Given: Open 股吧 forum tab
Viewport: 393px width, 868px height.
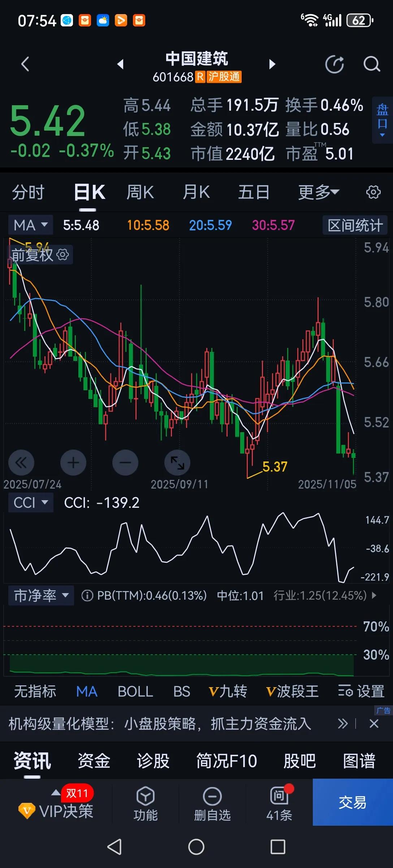Looking at the screenshot, I should 300,761.
